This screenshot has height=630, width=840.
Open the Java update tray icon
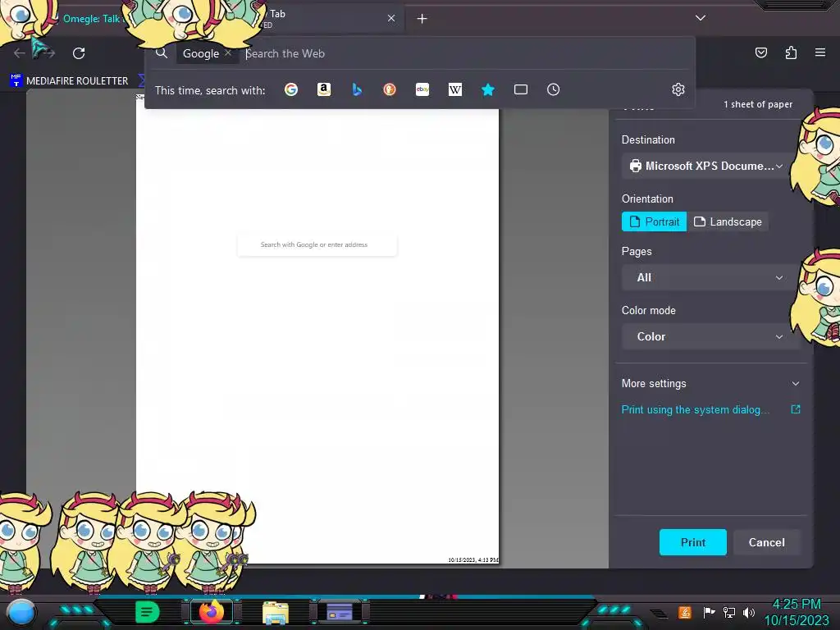684,612
